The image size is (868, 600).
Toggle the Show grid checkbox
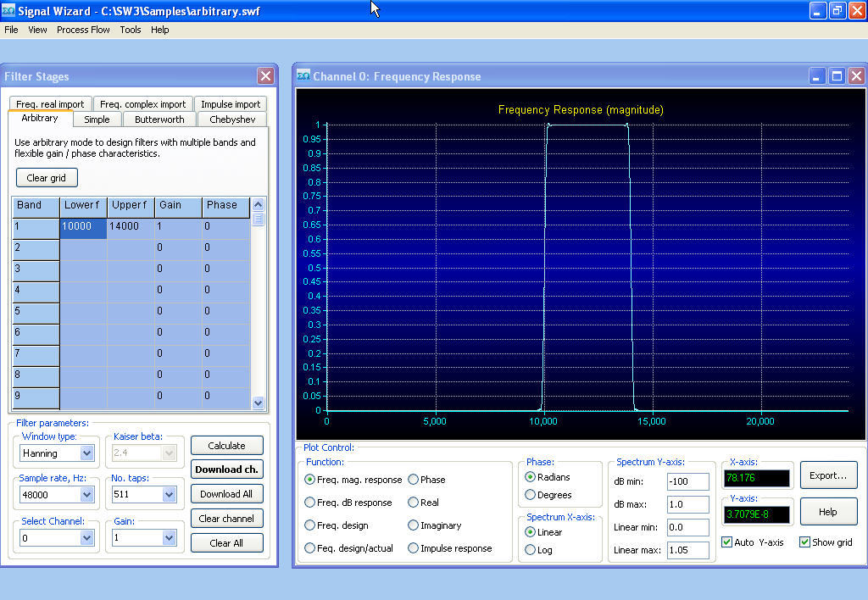(805, 542)
